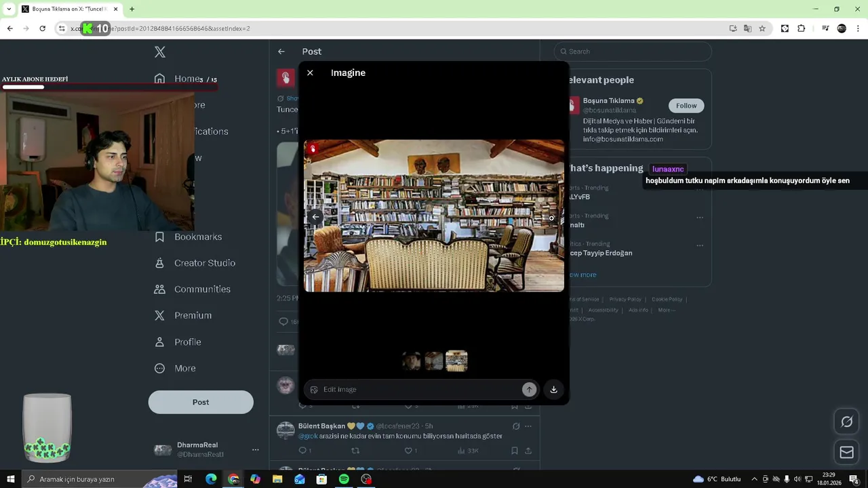Select the second thumbnail in image strip
Image resolution: width=868 pixels, height=488 pixels.
point(434,361)
